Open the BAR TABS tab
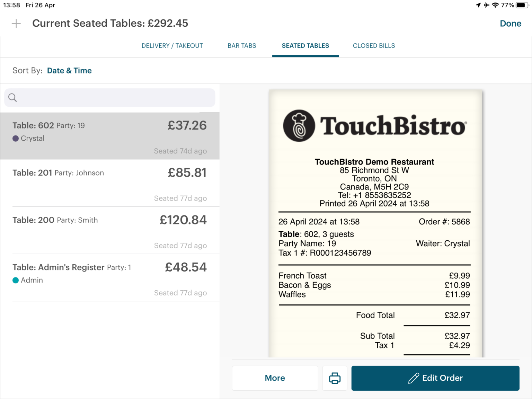The image size is (532, 399). (242, 45)
